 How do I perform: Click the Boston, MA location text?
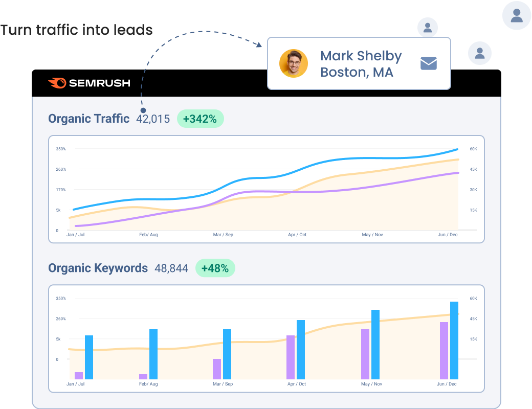click(x=357, y=72)
